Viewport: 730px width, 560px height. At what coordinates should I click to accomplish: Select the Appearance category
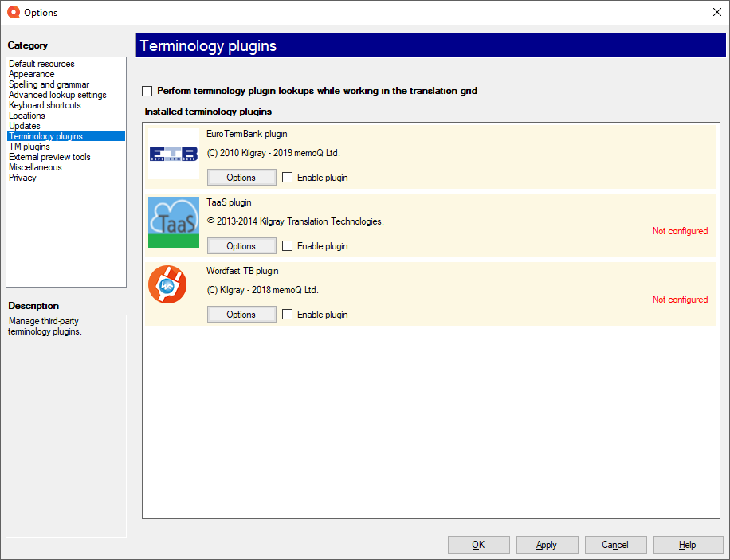point(31,73)
